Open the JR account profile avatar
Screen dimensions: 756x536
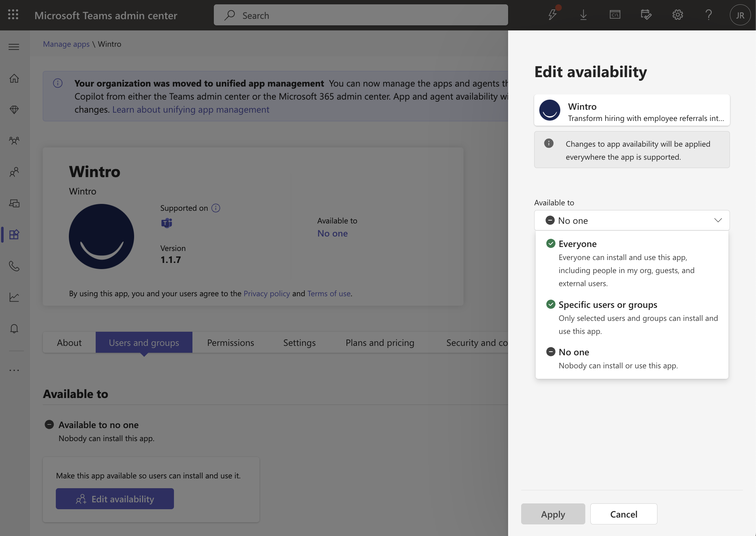[x=740, y=15]
